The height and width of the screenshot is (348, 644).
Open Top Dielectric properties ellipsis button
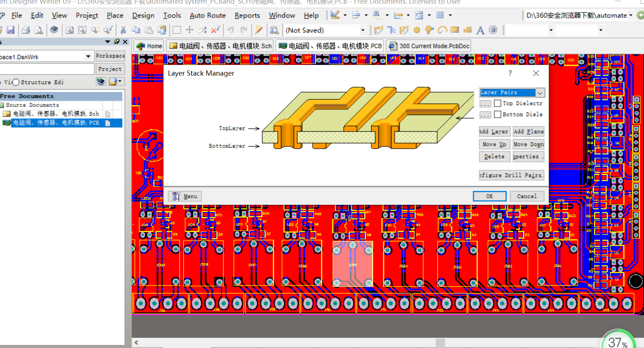pos(485,104)
